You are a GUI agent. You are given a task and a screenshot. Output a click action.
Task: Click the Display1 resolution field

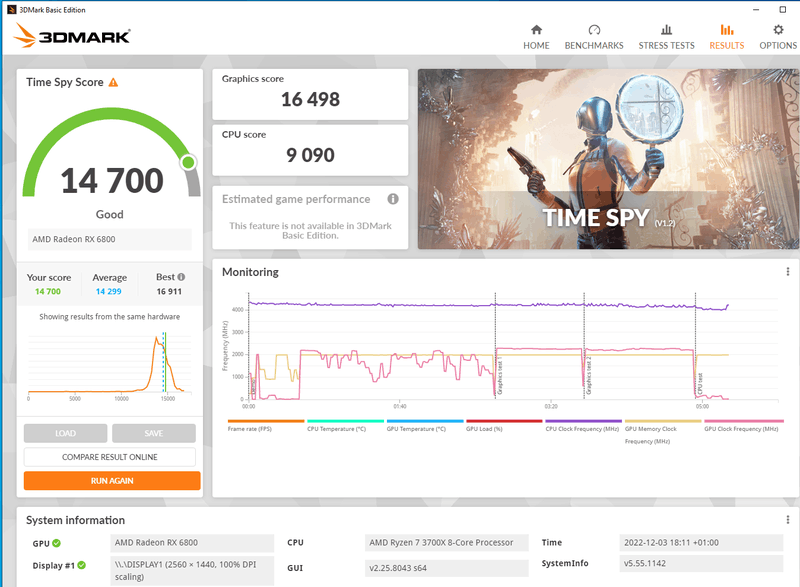pyautogui.click(x=192, y=571)
